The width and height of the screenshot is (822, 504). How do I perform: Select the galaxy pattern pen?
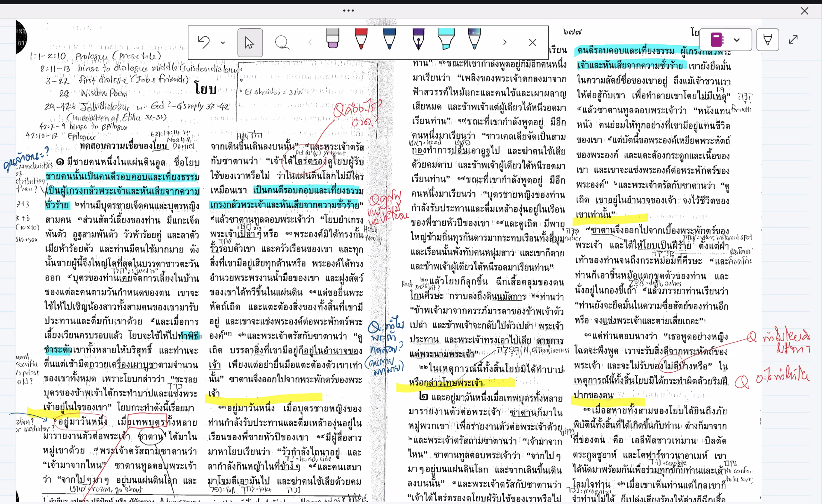pyautogui.click(x=474, y=38)
